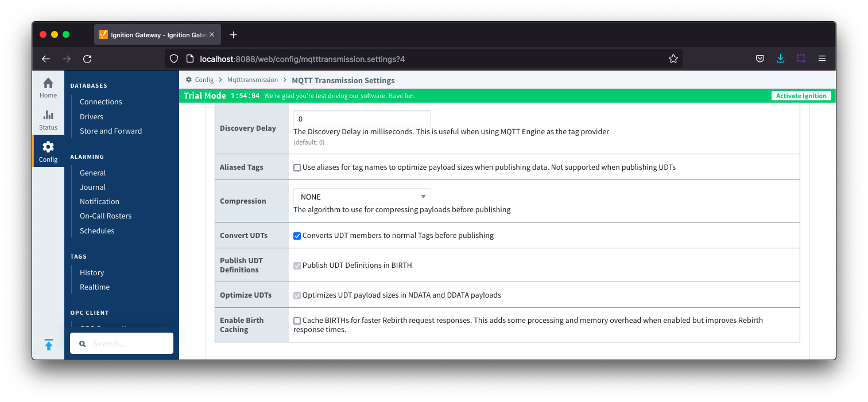The width and height of the screenshot is (868, 402).
Task: Open the Compression algorithm dropdown
Action: [x=362, y=197]
